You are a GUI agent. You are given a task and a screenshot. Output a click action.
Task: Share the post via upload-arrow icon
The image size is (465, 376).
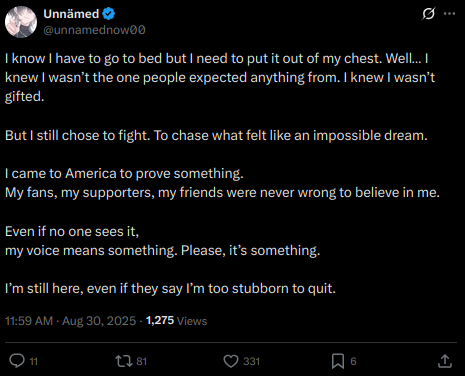coord(445,361)
